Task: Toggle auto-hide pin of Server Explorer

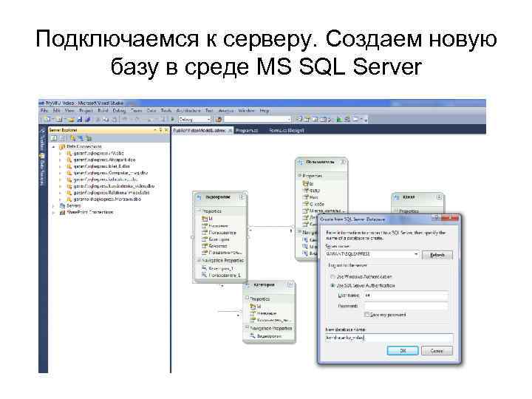Action: [x=160, y=130]
